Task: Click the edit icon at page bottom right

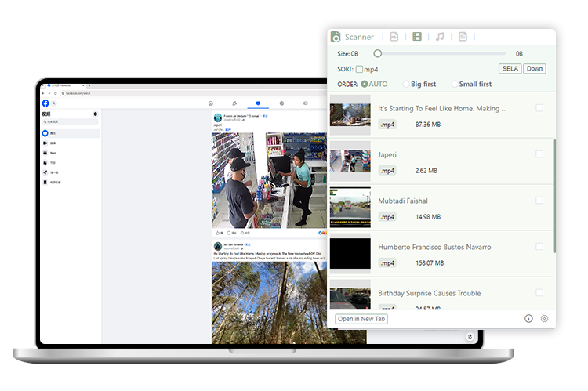Action: [470, 336]
